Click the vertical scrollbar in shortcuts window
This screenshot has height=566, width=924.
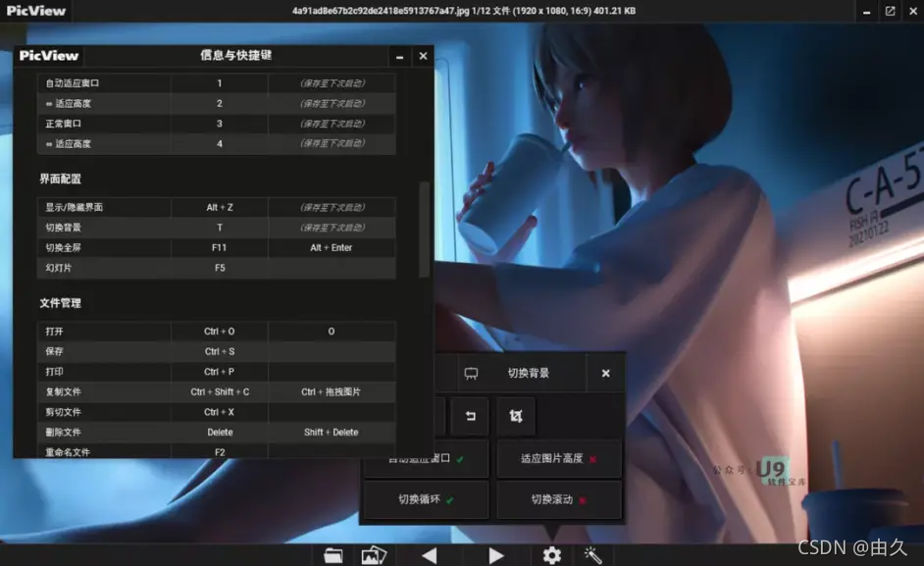pos(424,229)
